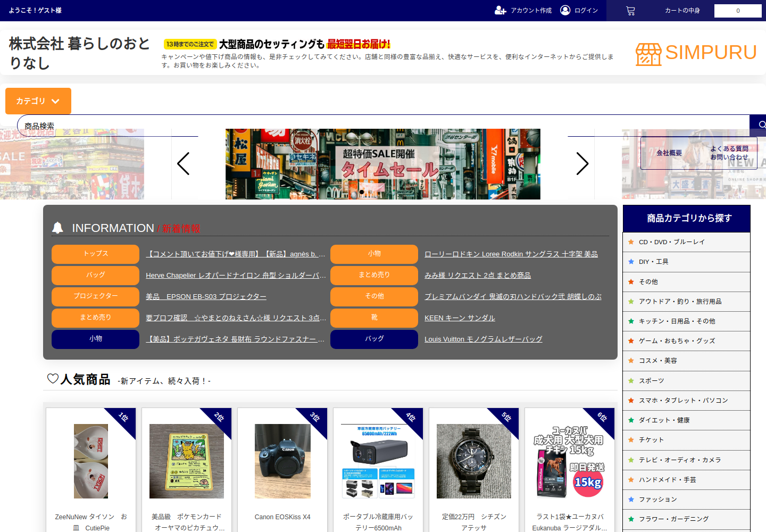Open よくある質問 お問い合わせ link
Image resolution: width=766 pixels, height=532 pixels.
click(729, 153)
